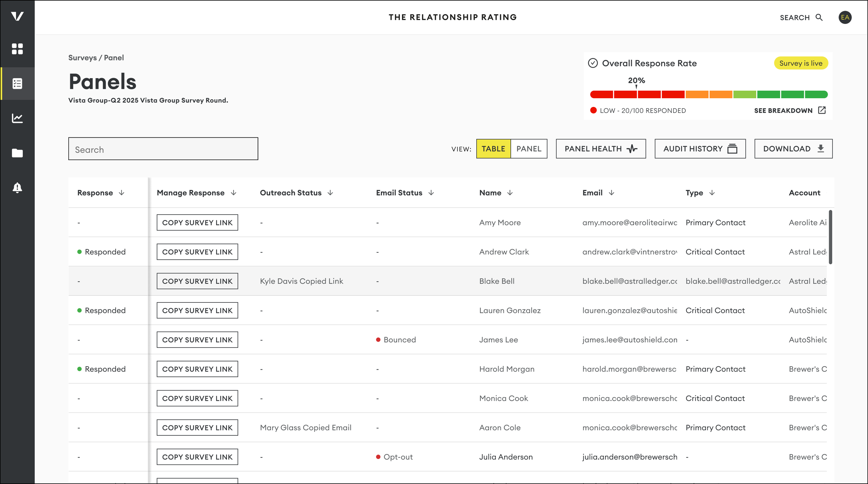This screenshot has height=484, width=868.
Task: Copy survey link for Harold Morgan
Action: click(198, 369)
